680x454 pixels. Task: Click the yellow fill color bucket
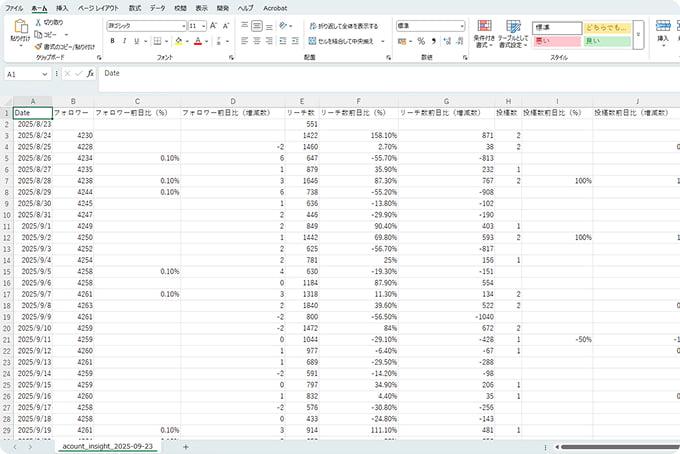click(x=178, y=41)
